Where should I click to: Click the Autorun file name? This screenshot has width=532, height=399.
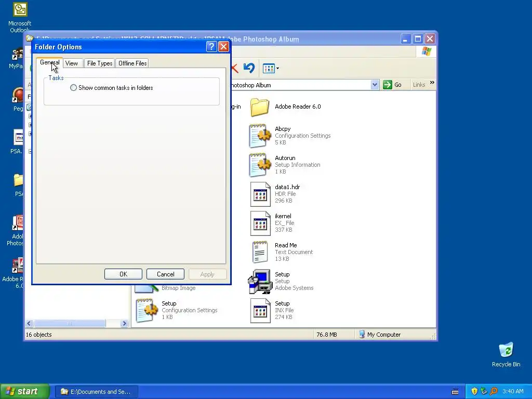pos(285,158)
